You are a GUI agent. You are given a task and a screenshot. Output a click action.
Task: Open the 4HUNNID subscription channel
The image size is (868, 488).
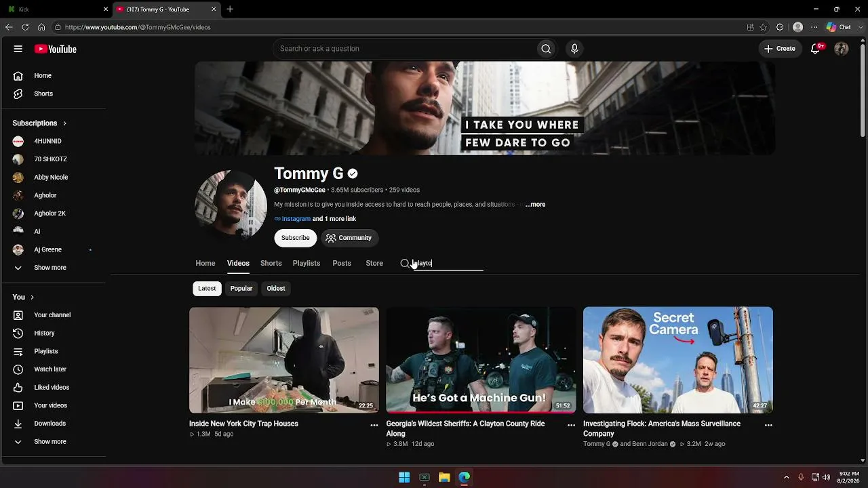click(47, 141)
